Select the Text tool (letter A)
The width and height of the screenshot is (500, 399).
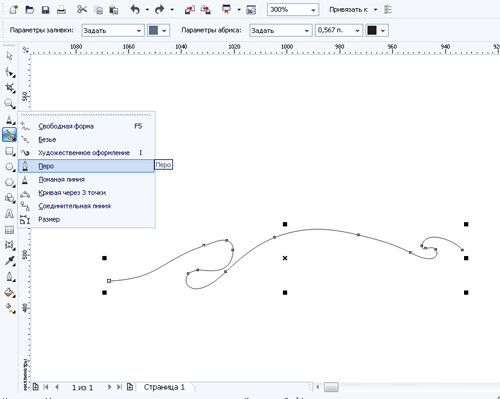pos(9,214)
